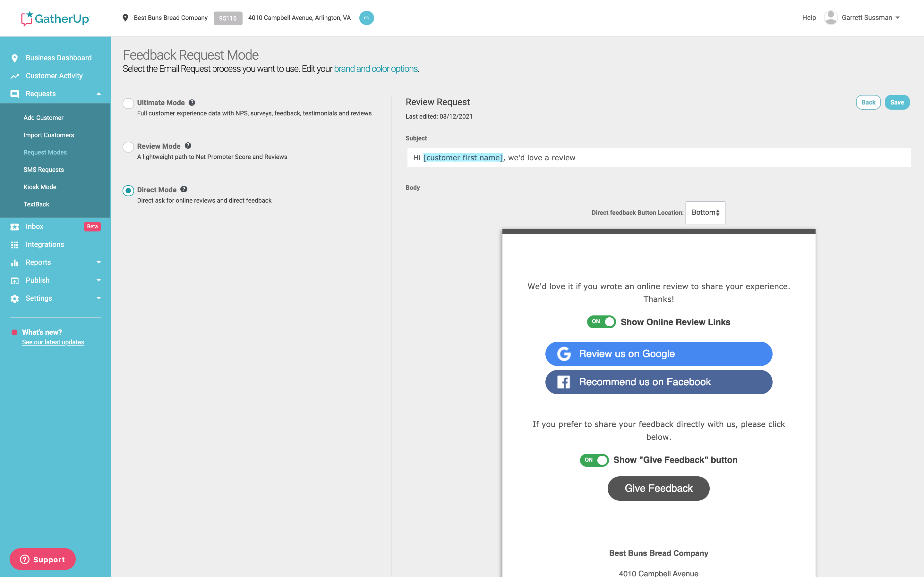Click the Garrett Sussman profile avatar
Image resolution: width=924 pixels, height=577 pixels.
[x=831, y=17]
